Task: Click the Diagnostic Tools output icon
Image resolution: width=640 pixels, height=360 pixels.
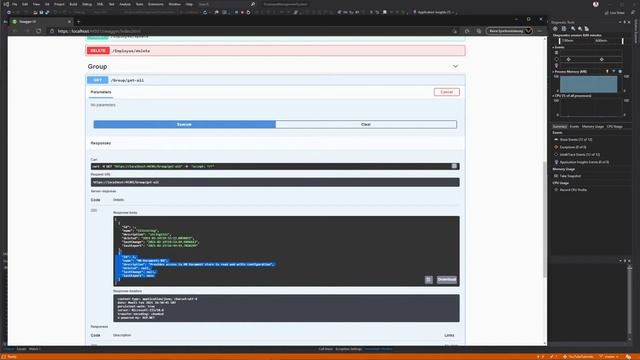Action: point(564,29)
